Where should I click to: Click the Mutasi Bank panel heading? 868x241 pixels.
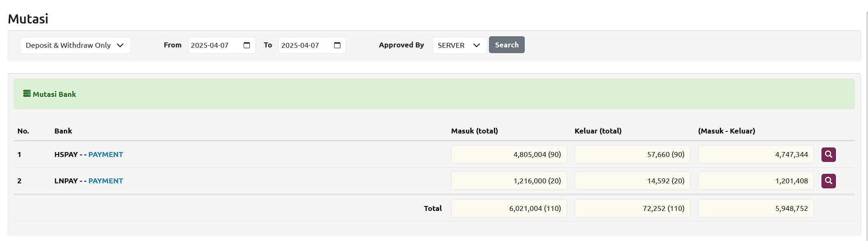tap(54, 94)
